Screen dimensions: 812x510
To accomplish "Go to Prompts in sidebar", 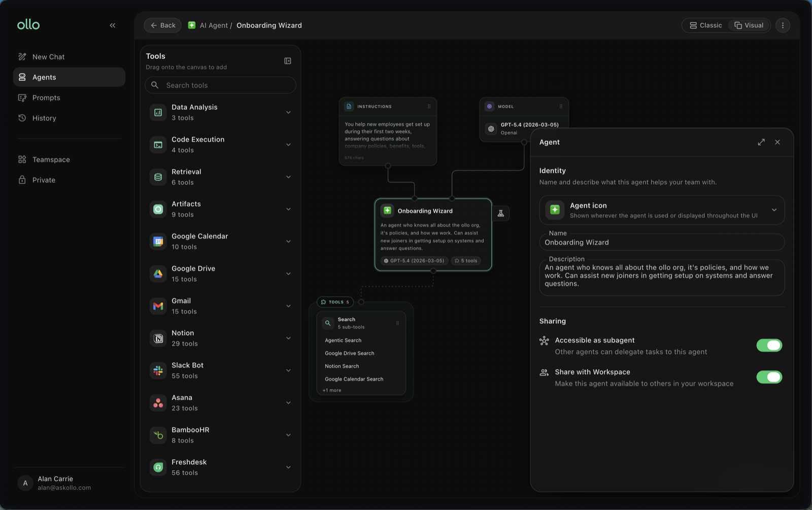I will tap(69, 98).
